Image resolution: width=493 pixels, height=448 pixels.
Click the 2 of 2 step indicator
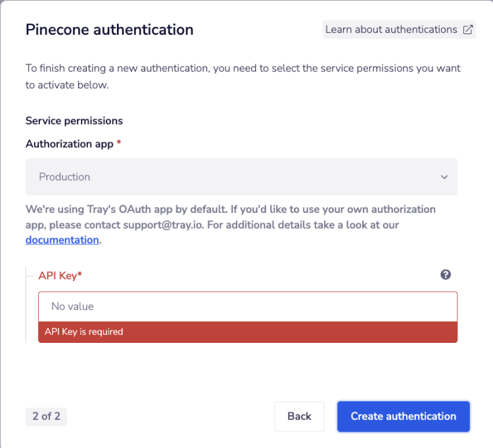[x=46, y=416]
